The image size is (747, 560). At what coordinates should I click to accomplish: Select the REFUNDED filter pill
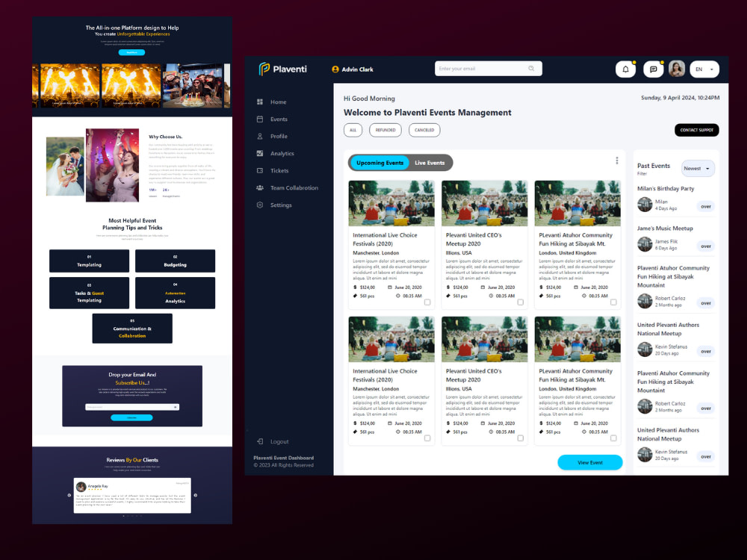tap(385, 130)
